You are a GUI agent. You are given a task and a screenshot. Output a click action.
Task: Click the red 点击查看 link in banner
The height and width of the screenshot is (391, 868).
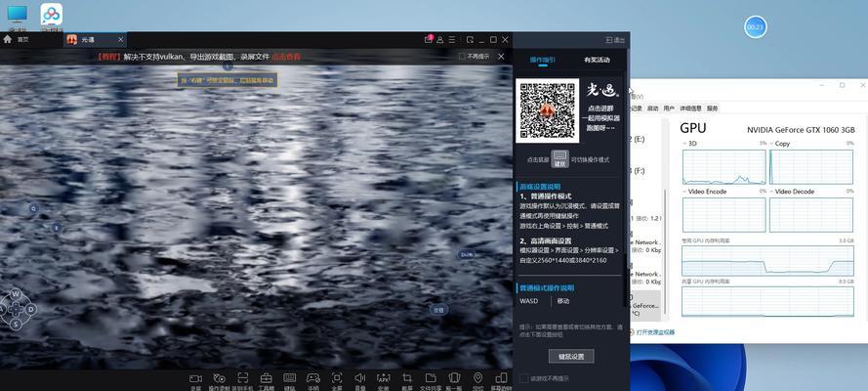pos(286,57)
